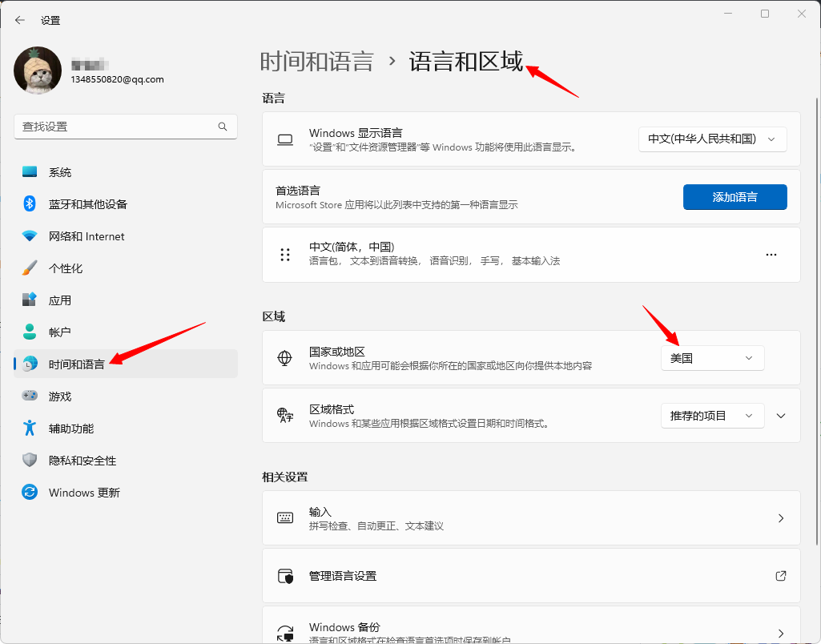Image resolution: width=821 pixels, height=644 pixels.
Task: Open the 国家或地区 dropdown showing 美国
Action: (711, 357)
